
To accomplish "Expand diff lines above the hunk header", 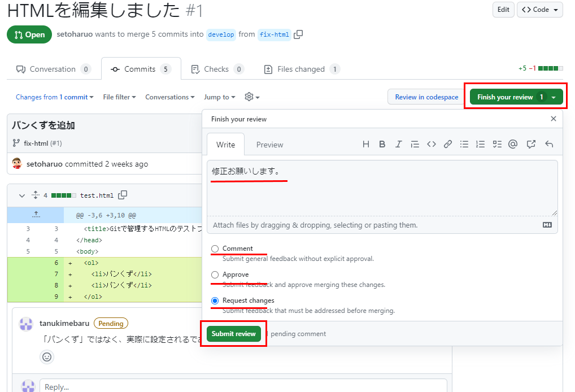I will (36, 215).
